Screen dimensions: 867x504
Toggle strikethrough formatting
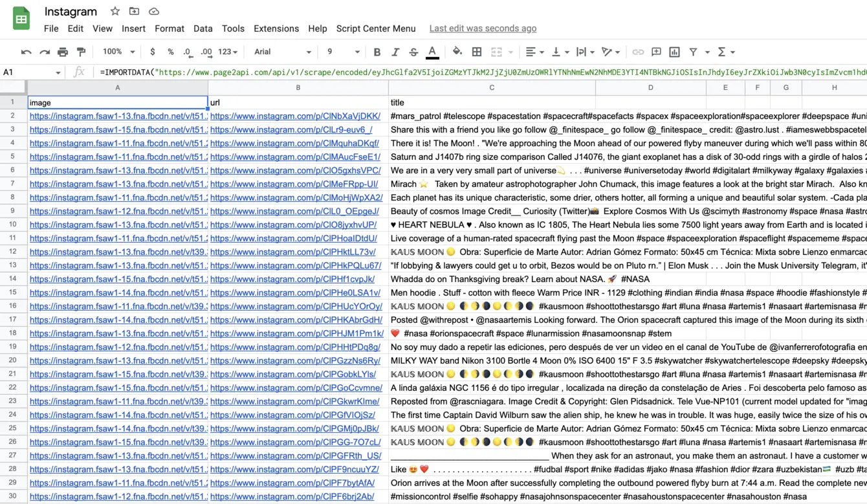414,52
